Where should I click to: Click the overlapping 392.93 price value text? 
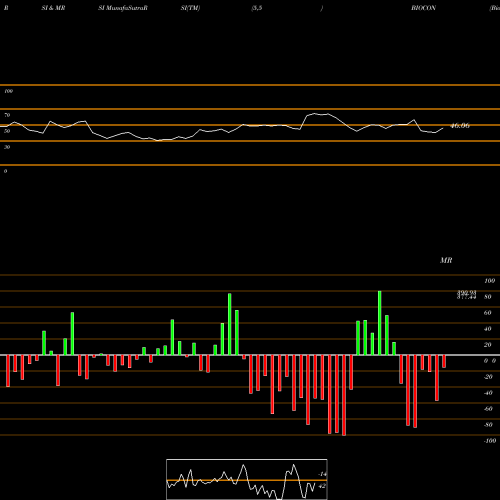[466, 293]
